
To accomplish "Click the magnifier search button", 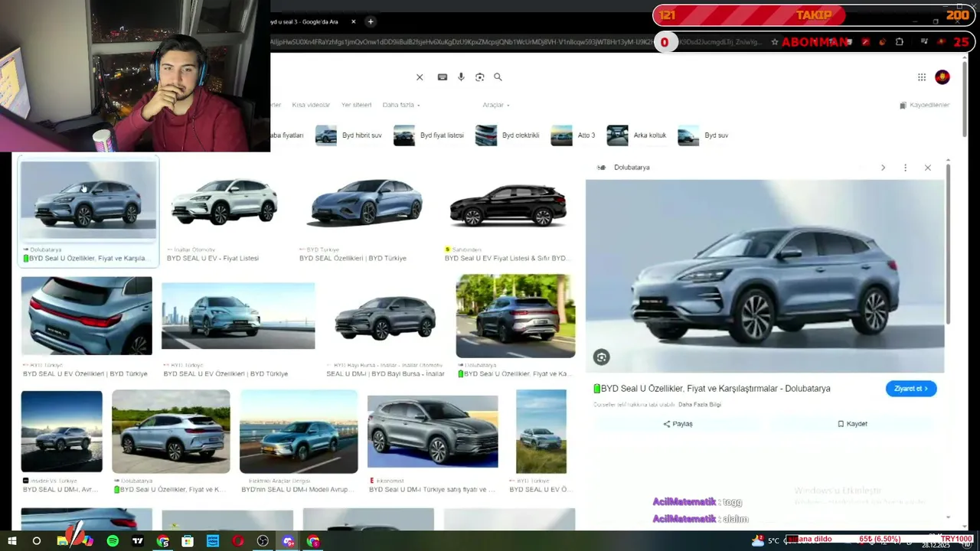I will (498, 77).
